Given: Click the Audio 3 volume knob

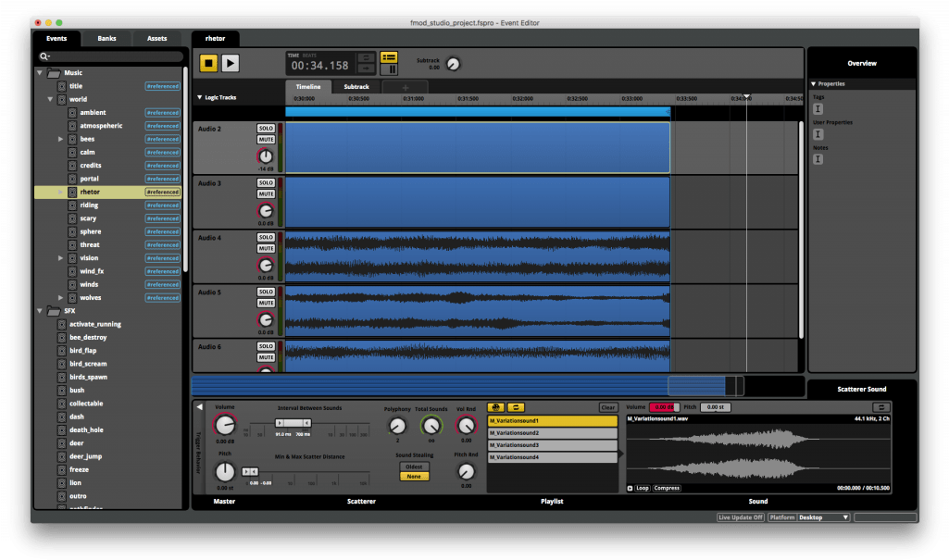Looking at the screenshot, I should (x=265, y=210).
